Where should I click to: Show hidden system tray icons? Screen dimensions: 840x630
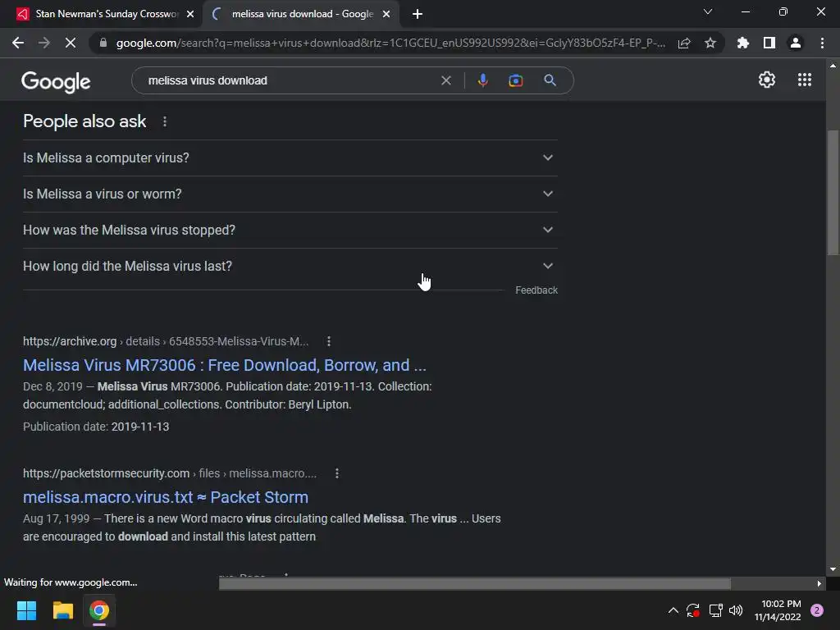pos(673,610)
